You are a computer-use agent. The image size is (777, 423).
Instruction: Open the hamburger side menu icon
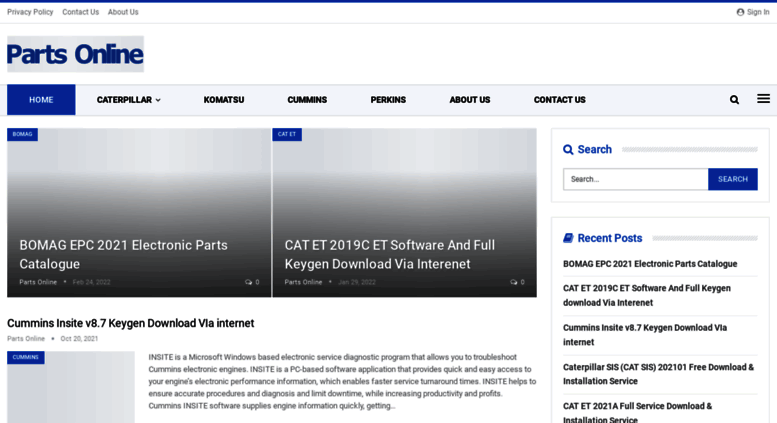click(x=763, y=99)
